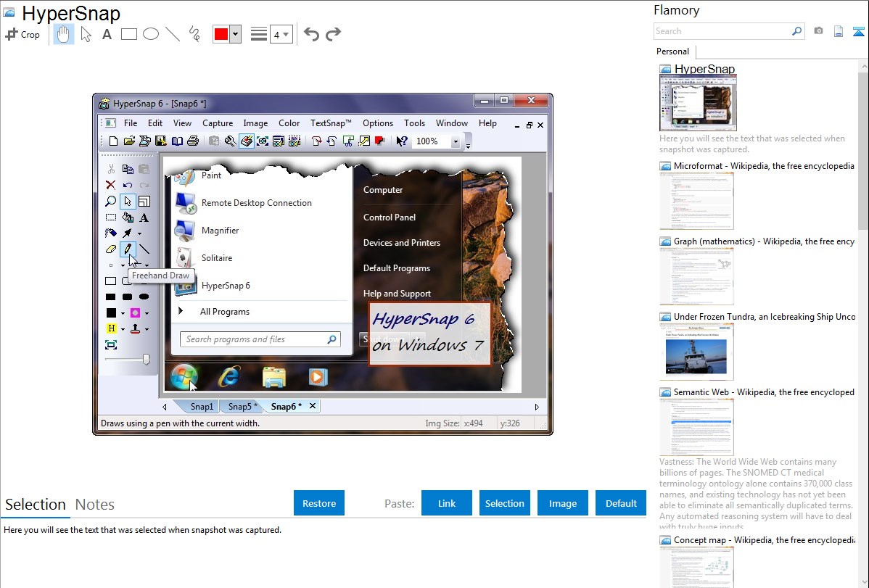Open dropdown arrow next to the stamp tool
Image resolution: width=869 pixels, height=588 pixels.
click(x=147, y=330)
